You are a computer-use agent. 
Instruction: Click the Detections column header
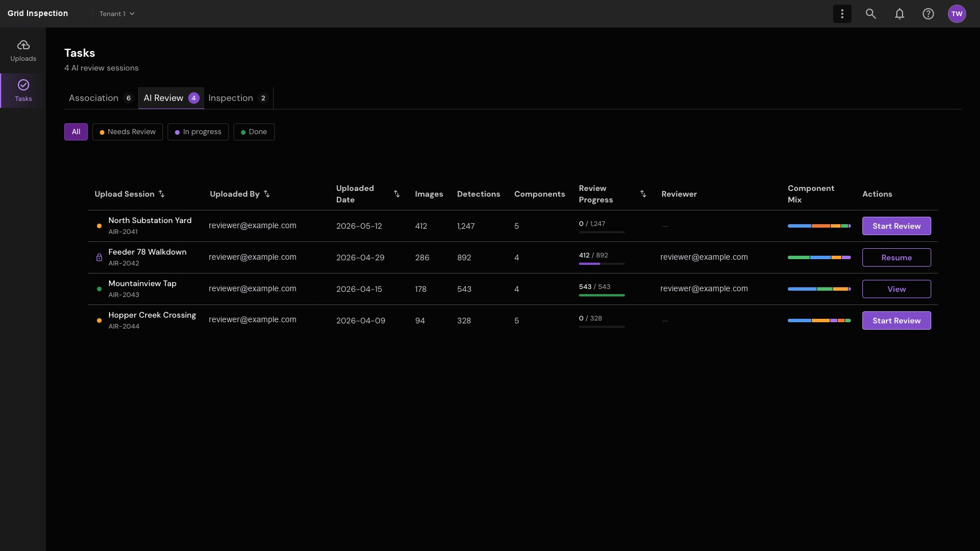coord(479,194)
